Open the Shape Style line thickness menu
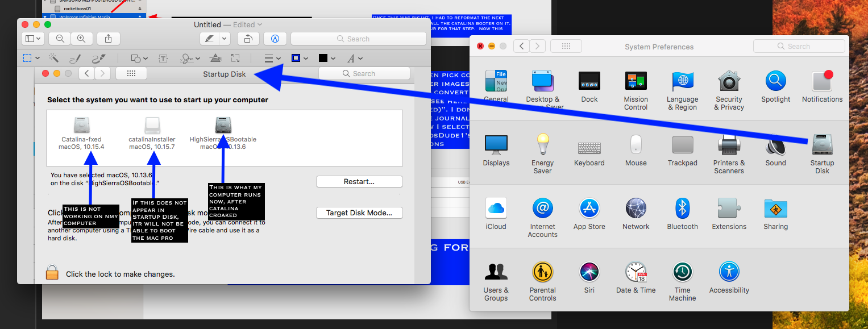868x329 pixels. 273,58
